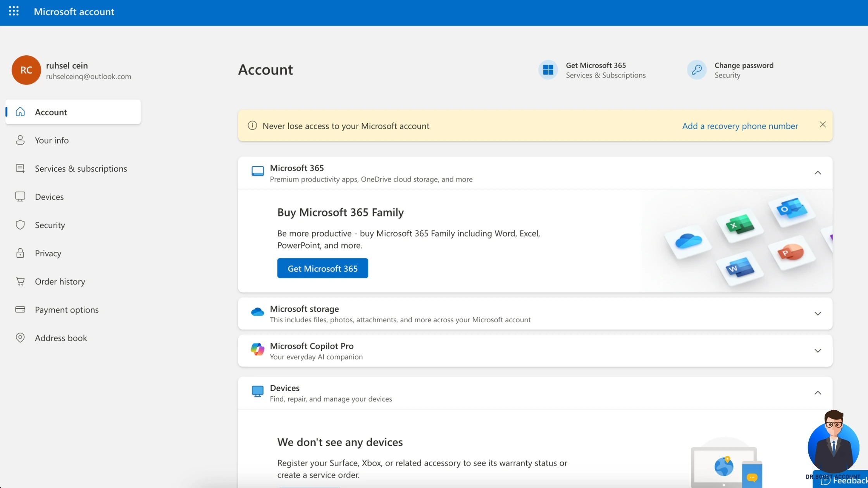
Task: Click the Microsoft storage cloud icon
Action: [258, 312]
